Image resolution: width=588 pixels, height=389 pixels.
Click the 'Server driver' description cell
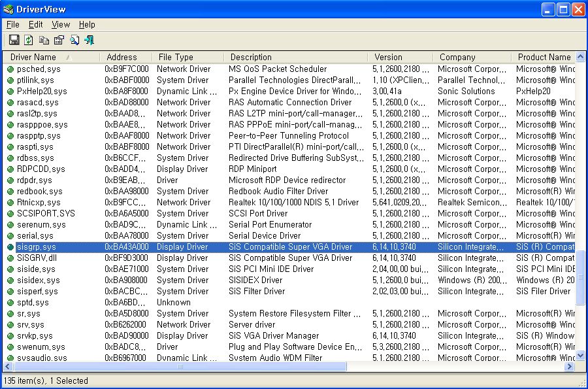coord(252,324)
